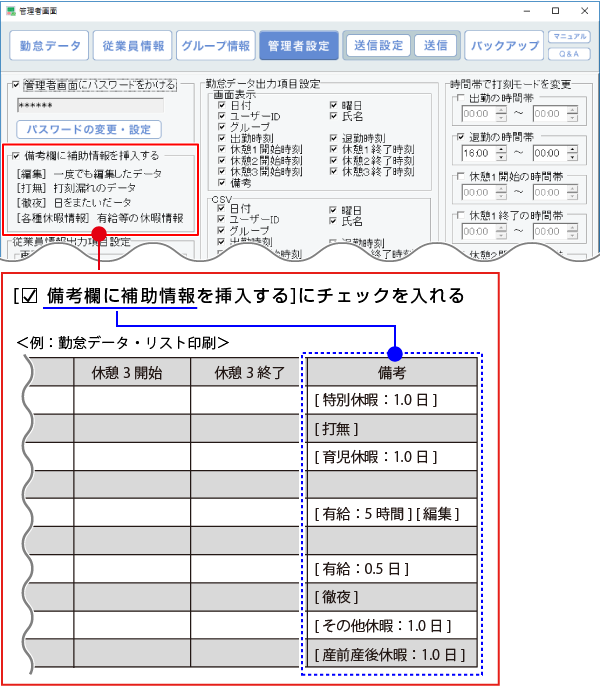Enable 休憩1開始の時間帯 checkbox

[x=460, y=176]
